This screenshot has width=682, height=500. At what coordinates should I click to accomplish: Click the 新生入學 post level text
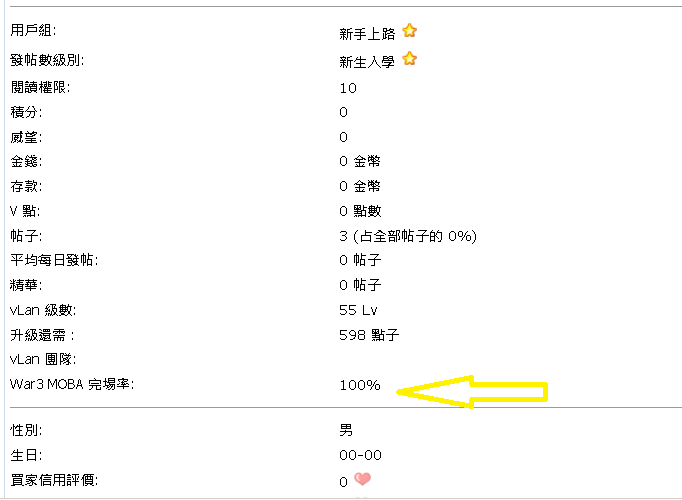point(367,61)
